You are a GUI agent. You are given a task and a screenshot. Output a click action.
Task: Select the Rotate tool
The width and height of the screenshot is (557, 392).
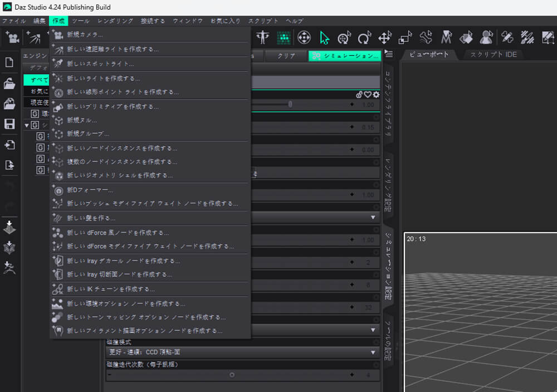click(364, 38)
